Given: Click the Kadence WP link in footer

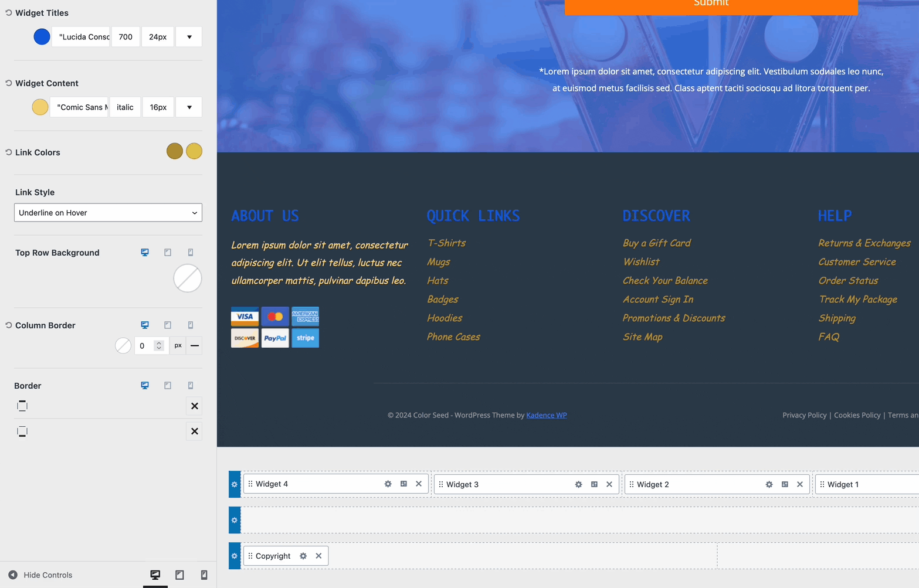Looking at the screenshot, I should (546, 414).
